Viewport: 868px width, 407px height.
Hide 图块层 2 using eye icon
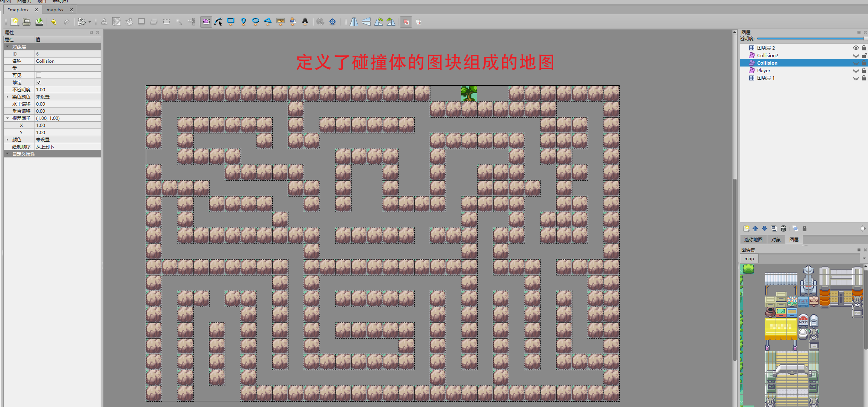pos(856,48)
